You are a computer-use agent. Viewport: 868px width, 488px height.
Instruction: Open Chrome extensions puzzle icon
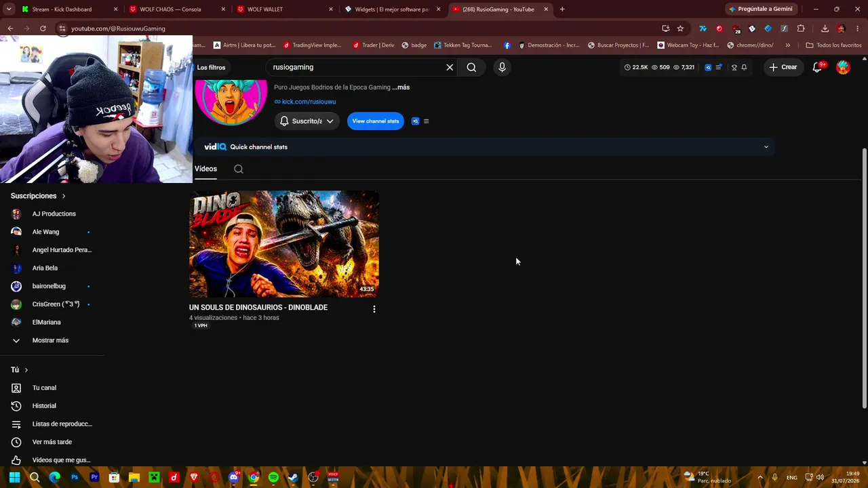[801, 28]
